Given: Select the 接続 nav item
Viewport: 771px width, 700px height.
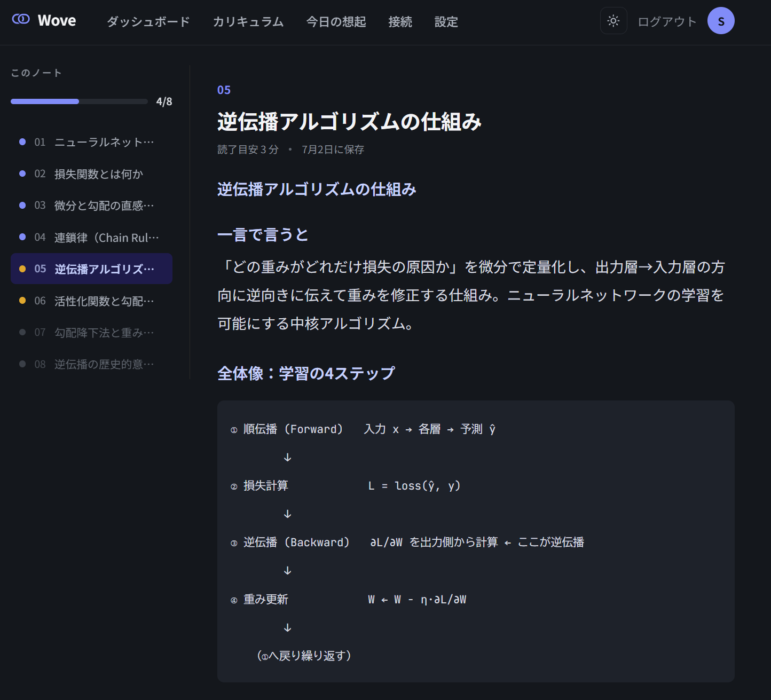Looking at the screenshot, I should click(400, 21).
